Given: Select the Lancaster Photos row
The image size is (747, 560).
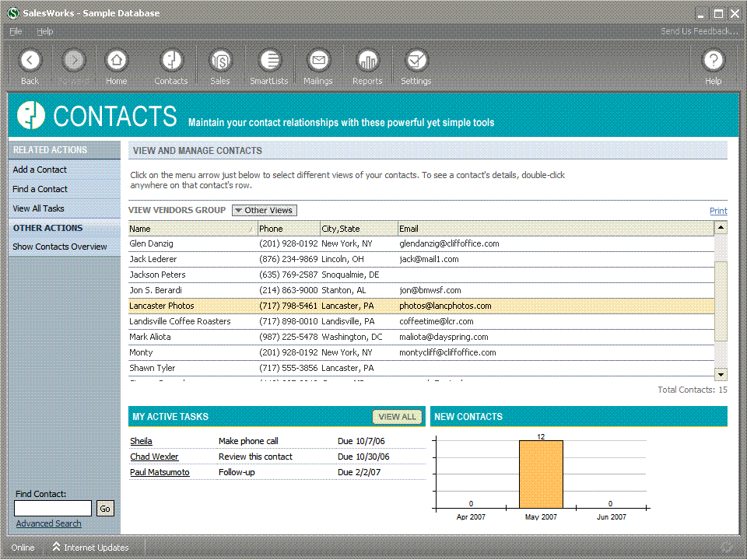Looking at the screenshot, I should (421, 306).
